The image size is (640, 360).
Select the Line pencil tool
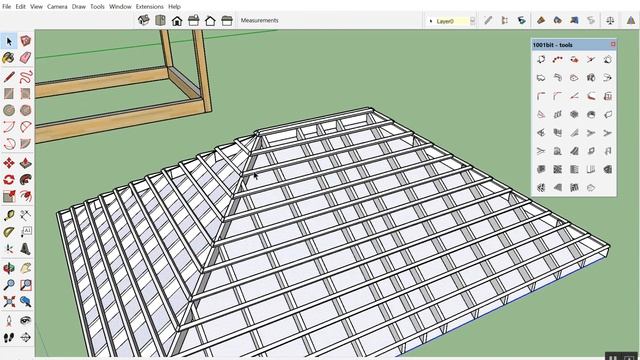tap(9, 77)
